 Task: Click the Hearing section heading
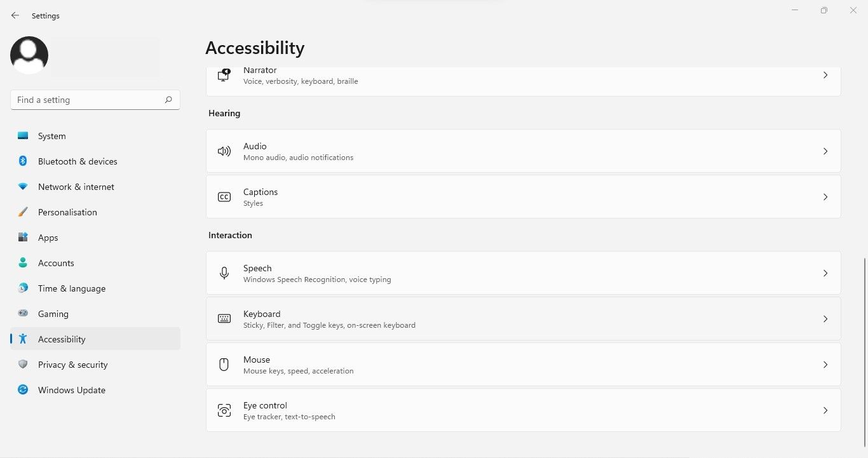coord(224,113)
